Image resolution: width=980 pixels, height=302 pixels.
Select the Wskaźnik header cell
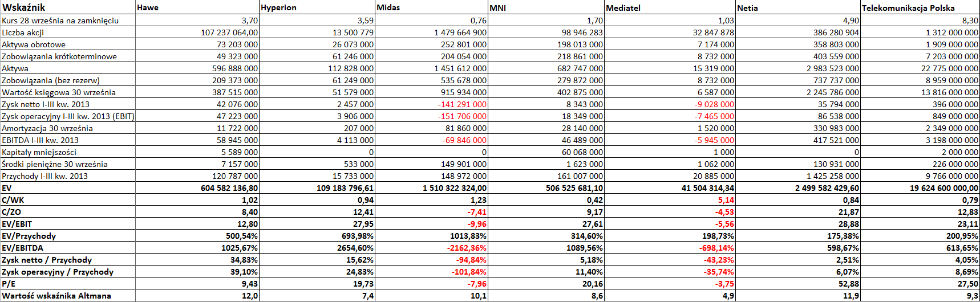click(x=68, y=7)
